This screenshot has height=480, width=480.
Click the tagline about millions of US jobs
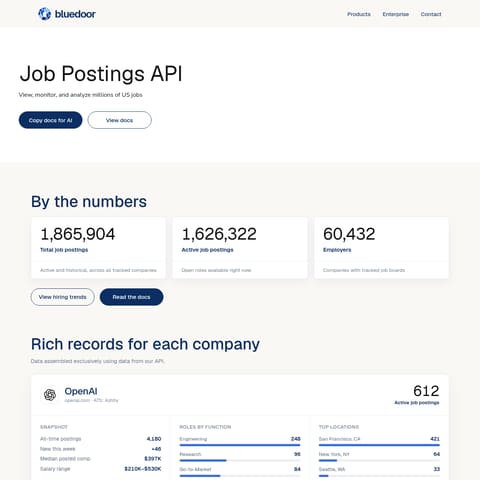pyautogui.click(x=81, y=95)
